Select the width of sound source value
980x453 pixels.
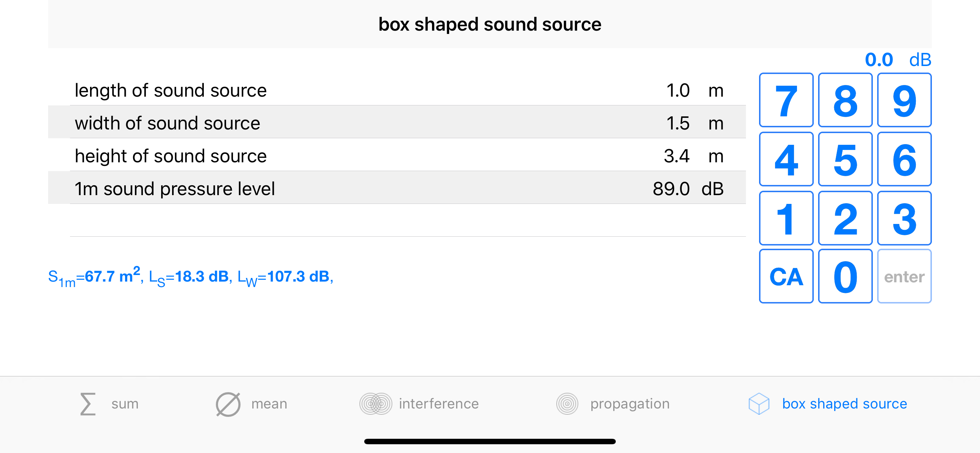[x=677, y=123]
